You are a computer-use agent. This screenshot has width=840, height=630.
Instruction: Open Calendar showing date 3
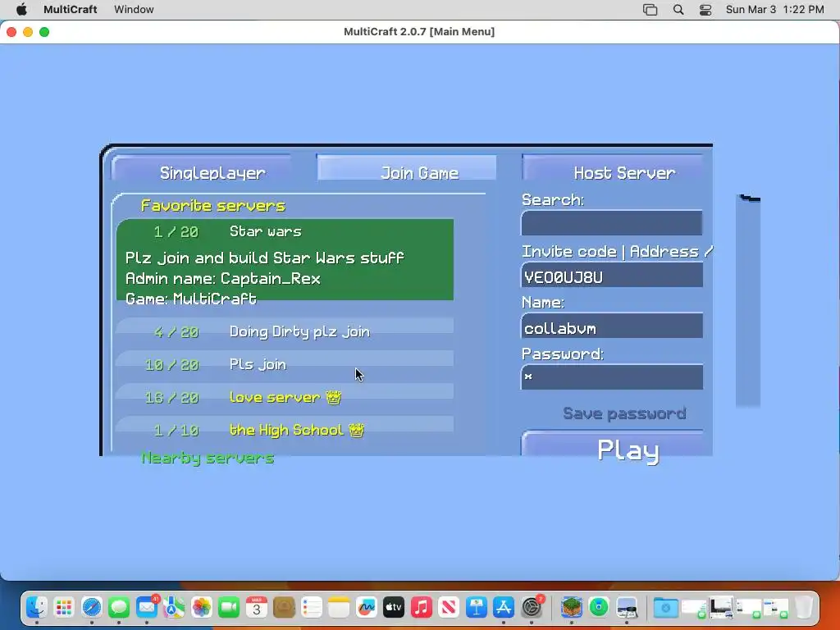256,607
